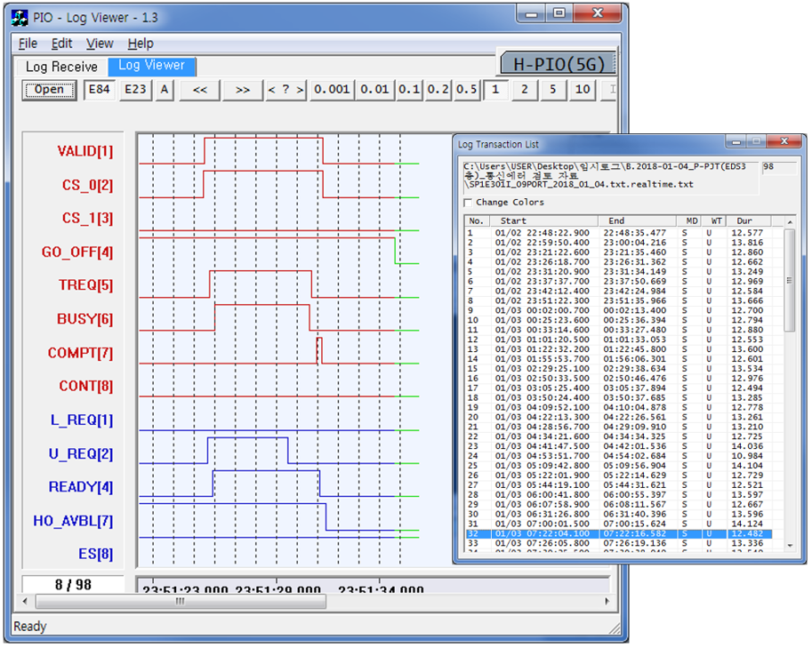Viewport: 812px width, 648px height.
Task: Open the File menu
Action: click(x=28, y=44)
